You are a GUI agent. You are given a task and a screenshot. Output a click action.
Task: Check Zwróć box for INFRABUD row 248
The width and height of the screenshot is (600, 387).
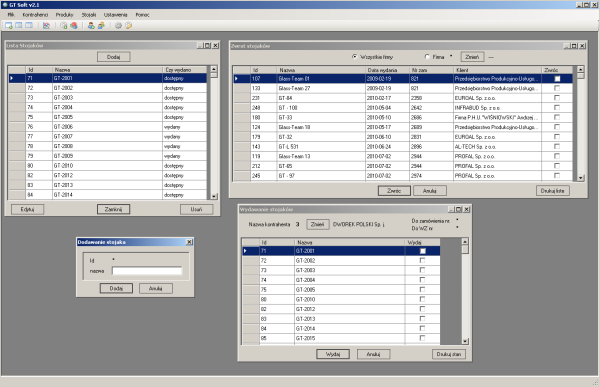click(557, 108)
